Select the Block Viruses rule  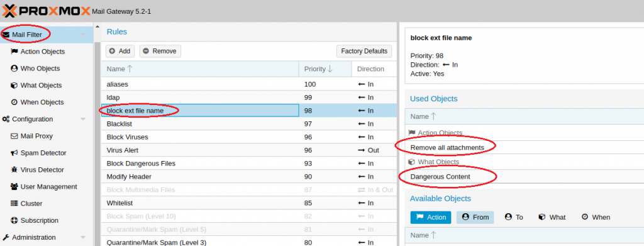pyautogui.click(x=249, y=137)
